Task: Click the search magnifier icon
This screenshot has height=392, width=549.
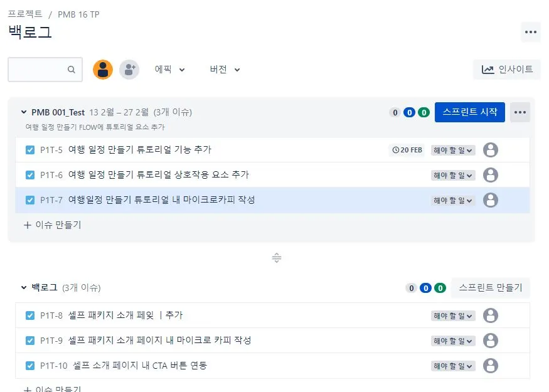Action: pos(72,70)
